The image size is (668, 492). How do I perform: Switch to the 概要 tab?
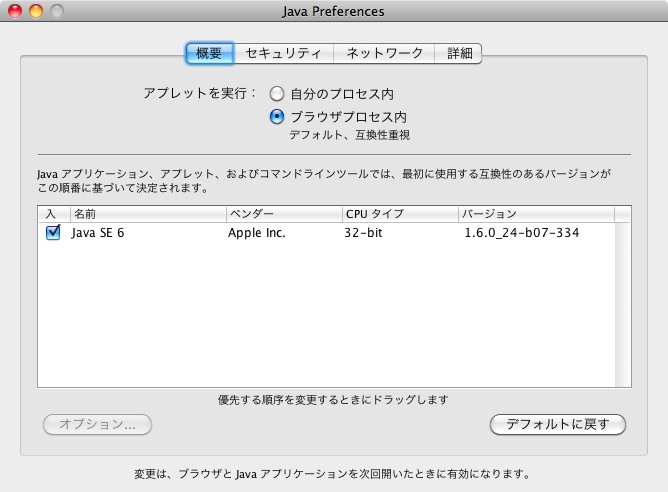210,53
